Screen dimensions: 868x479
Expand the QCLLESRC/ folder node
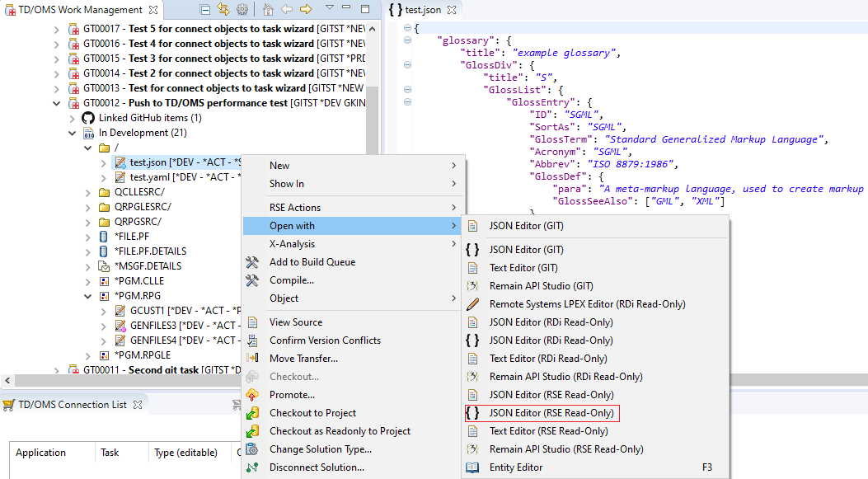88,192
